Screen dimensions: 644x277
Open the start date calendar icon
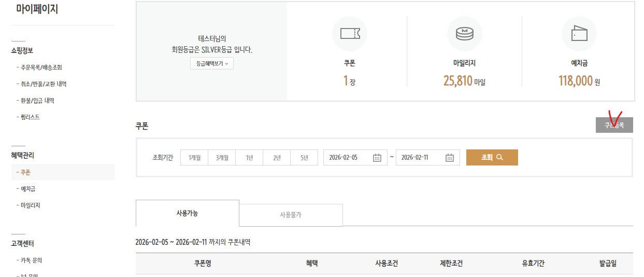377,158
